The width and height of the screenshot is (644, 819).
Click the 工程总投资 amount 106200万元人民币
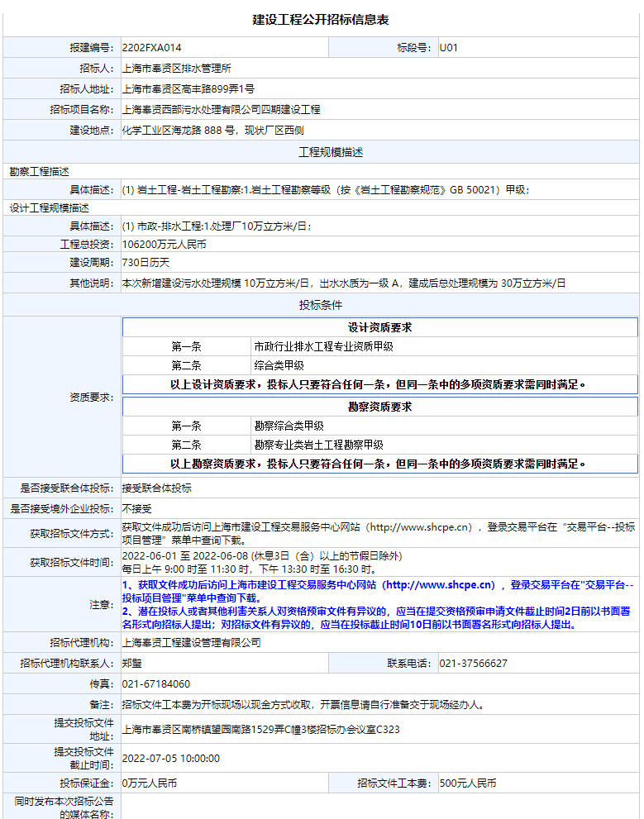click(164, 245)
